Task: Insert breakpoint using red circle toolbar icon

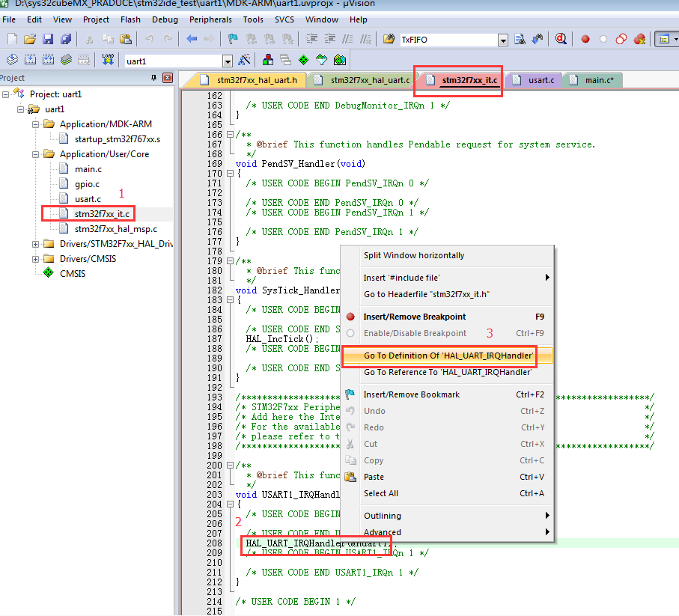Action: (585, 39)
